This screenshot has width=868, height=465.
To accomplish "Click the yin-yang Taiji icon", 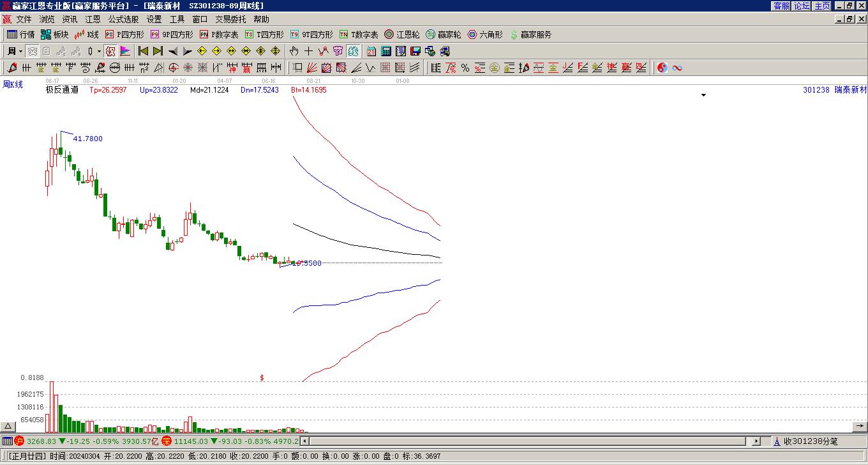I will (x=662, y=68).
